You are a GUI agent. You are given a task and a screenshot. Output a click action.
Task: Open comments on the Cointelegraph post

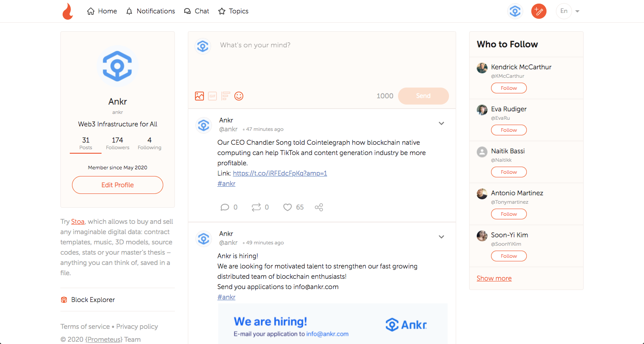tap(225, 207)
